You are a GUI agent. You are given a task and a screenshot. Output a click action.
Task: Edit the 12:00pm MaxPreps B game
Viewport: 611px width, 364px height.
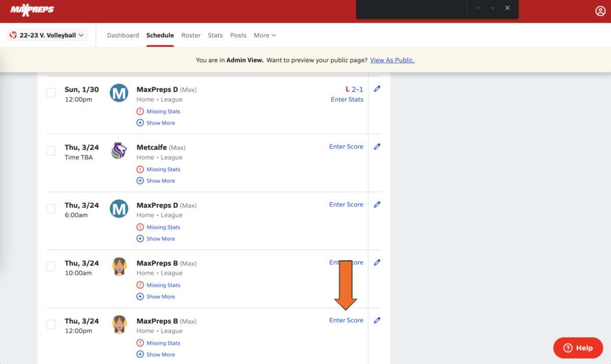pos(377,321)
